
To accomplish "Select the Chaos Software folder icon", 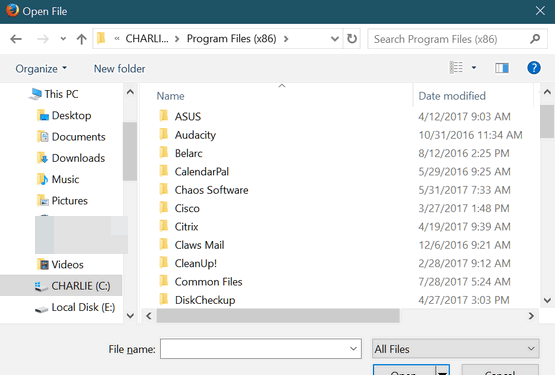I will tap(164, 189).
